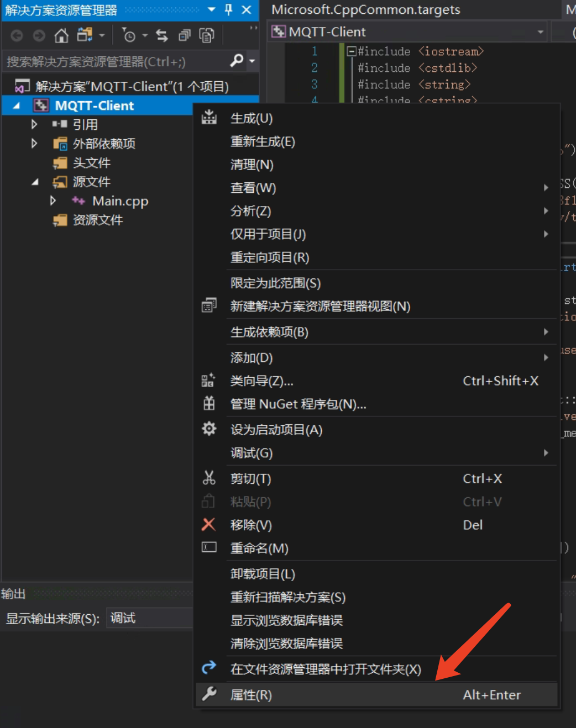Image resolution: width=576 pixels, height=728 pixels.
Task: Click the forward navigation arrow in Solution Explorer
Action: pyautogui.click(x=39, y=36)
